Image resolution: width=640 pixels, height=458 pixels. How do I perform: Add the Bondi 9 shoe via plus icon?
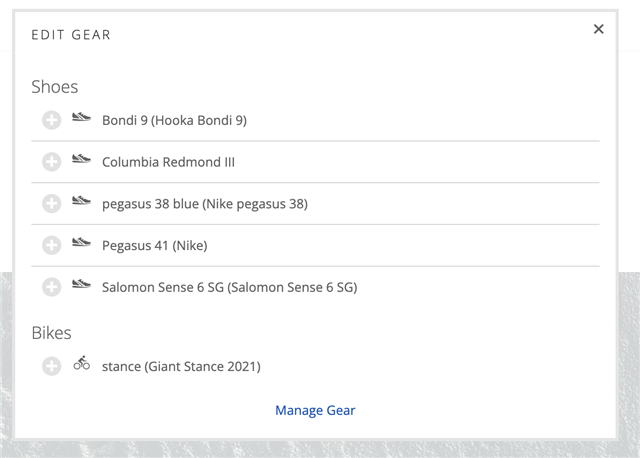point(52,121)
